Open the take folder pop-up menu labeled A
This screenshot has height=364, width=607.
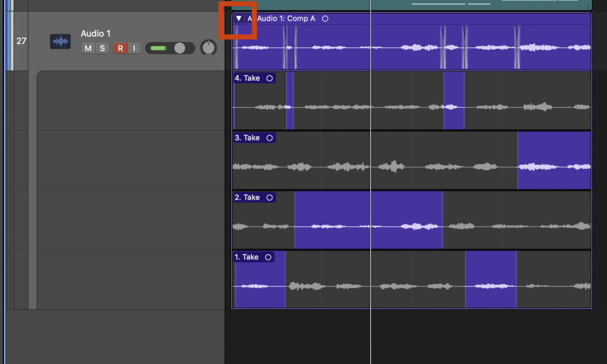point(250,18)
